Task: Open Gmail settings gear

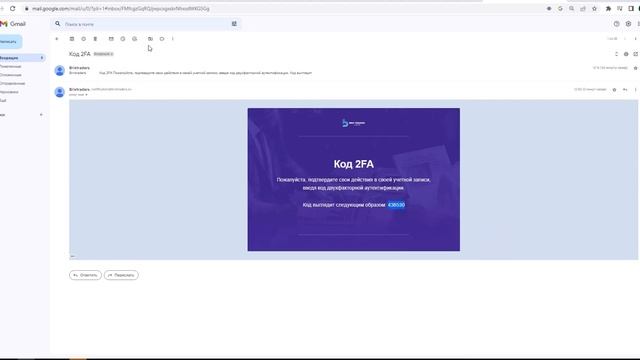Action: (628, 24)
